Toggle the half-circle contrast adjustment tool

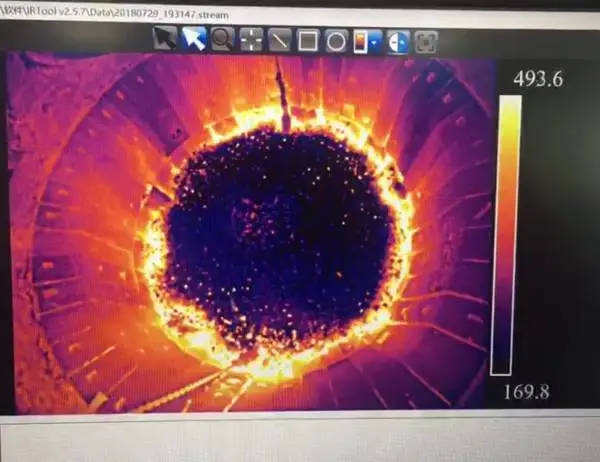398,41
